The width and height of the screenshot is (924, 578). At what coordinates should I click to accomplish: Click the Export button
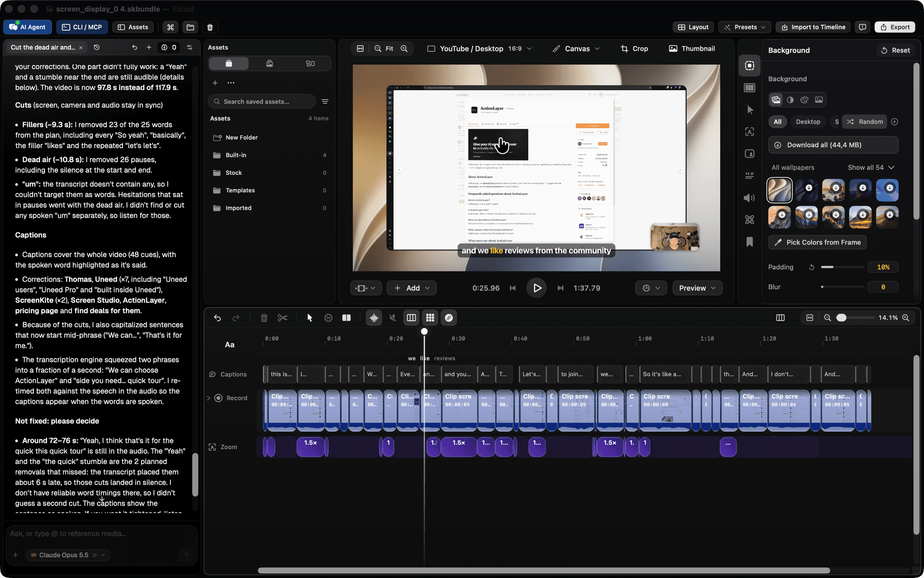tap(895, 27)
